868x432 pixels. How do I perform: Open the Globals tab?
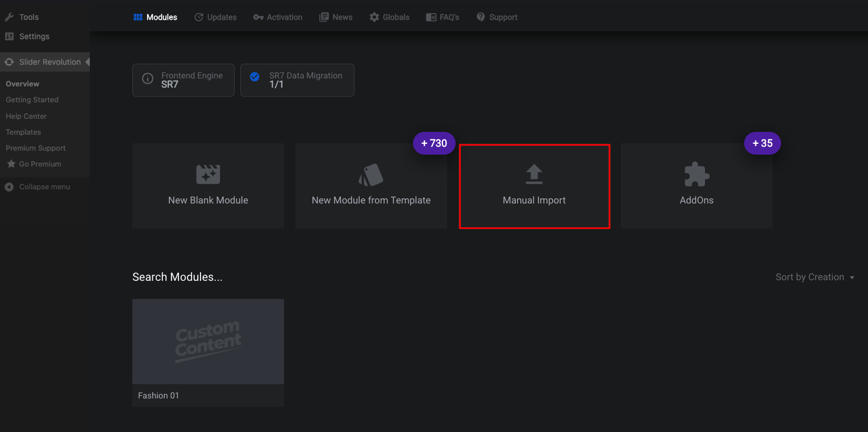389,17
